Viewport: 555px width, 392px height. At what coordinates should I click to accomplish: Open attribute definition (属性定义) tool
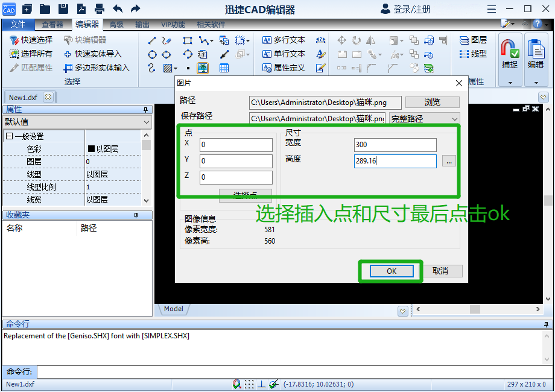(284, 68)
